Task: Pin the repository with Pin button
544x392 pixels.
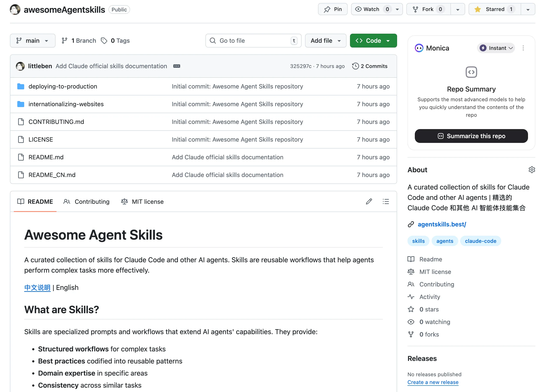Action: [332, 9]
